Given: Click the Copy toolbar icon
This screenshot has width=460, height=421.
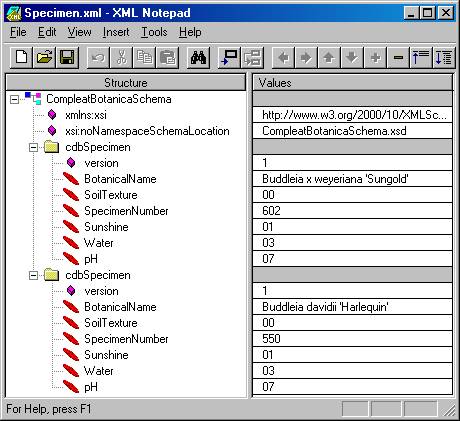Looking at the screenshot, I should tap(144, 58).
